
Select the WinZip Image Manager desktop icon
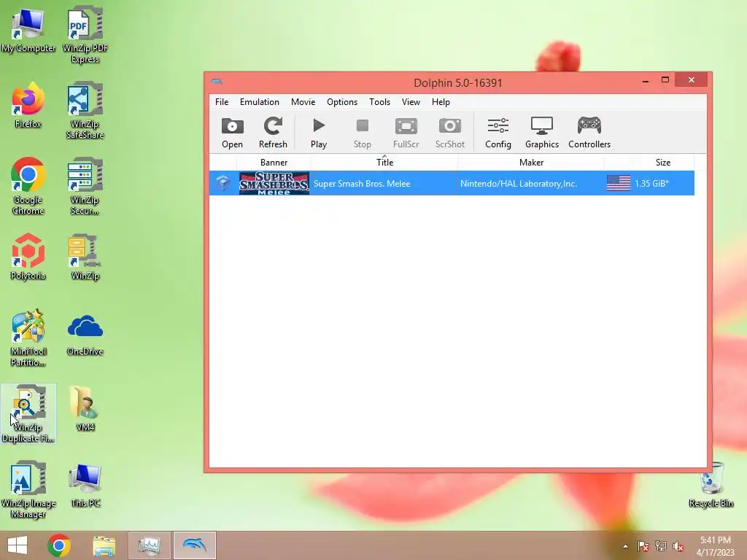[x=28, y=489]
